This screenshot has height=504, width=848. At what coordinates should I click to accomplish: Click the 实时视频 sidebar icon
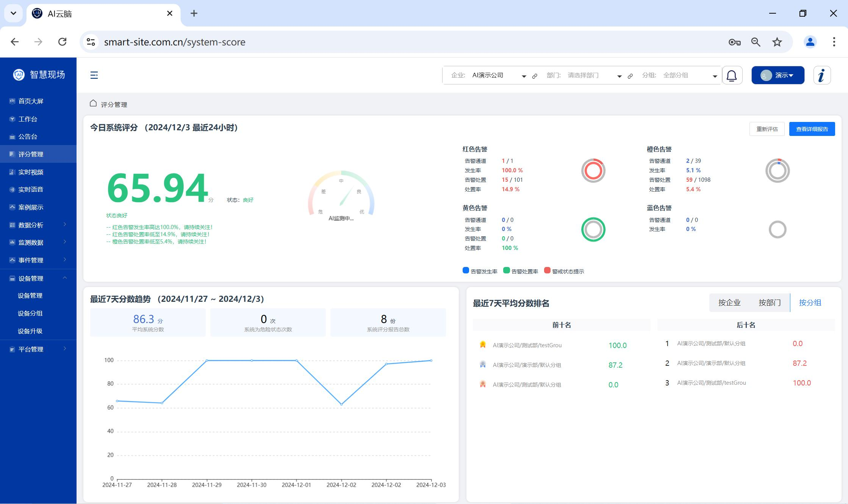(x=12, y=172)
